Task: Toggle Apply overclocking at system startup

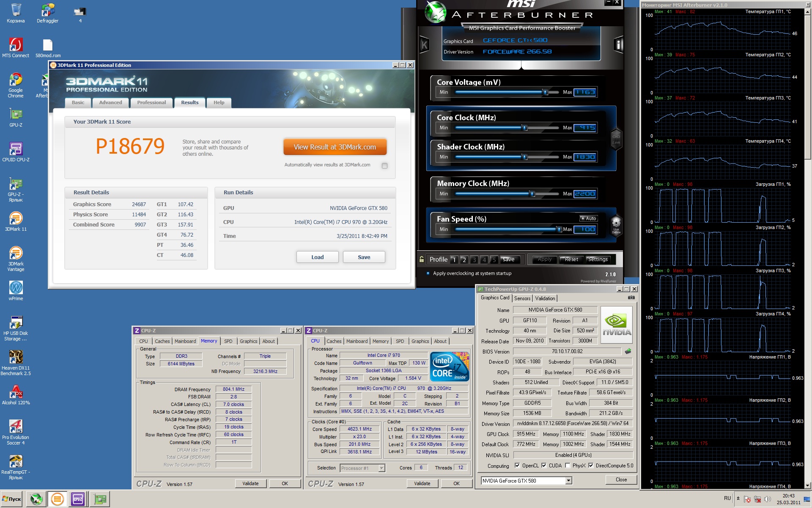Action: point(428,273)
